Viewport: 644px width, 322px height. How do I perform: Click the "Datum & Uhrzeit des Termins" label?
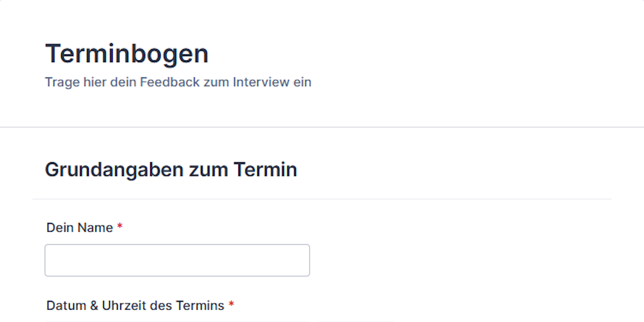tap(135, 305)
